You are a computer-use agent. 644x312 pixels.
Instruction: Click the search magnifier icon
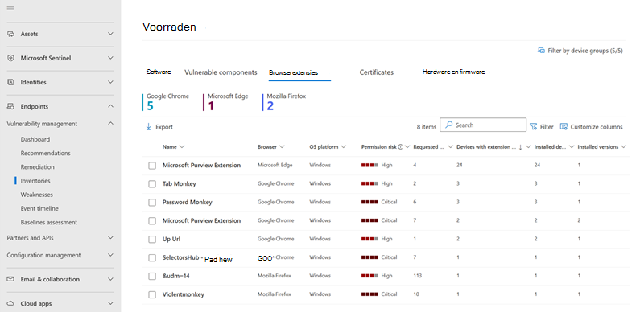point(449,125)
